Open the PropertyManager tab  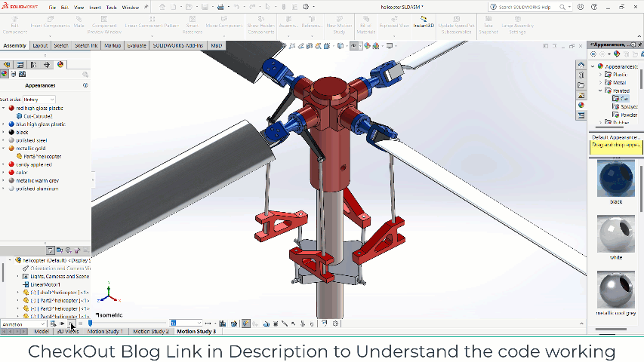point(20,65)
